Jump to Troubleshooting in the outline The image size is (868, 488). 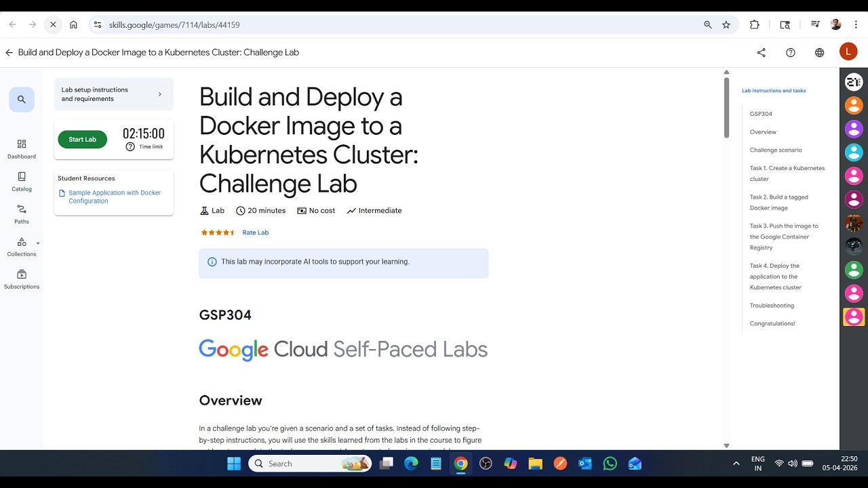772,306
